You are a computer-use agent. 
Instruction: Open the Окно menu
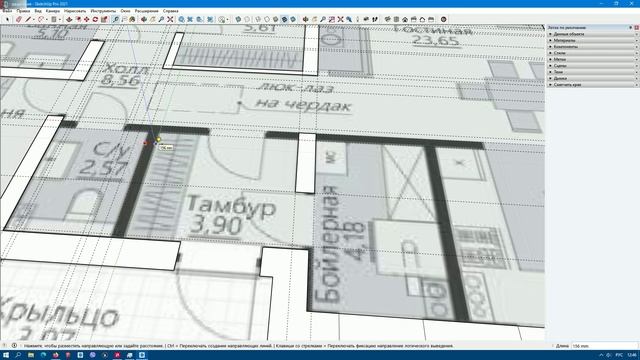tap(125, 11)
